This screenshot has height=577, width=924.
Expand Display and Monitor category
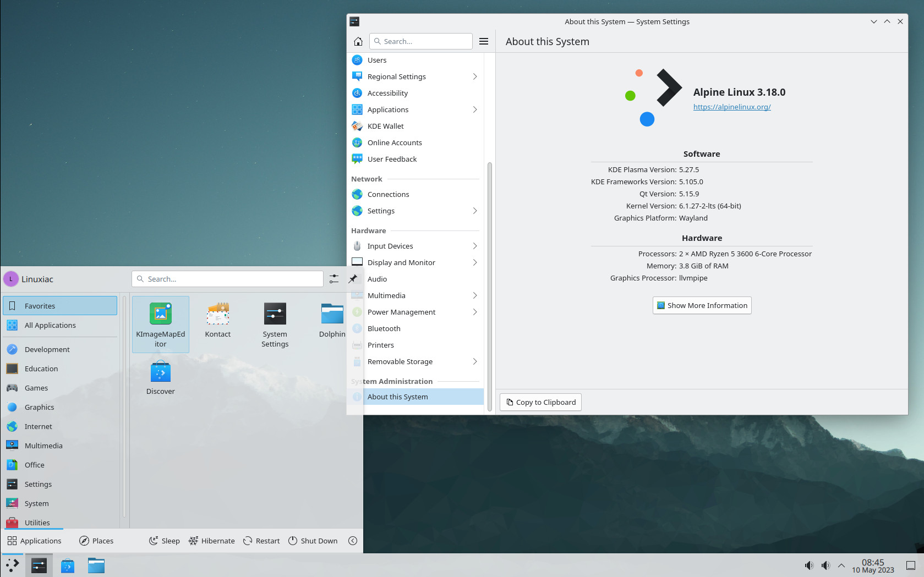[x=415, y=262]
